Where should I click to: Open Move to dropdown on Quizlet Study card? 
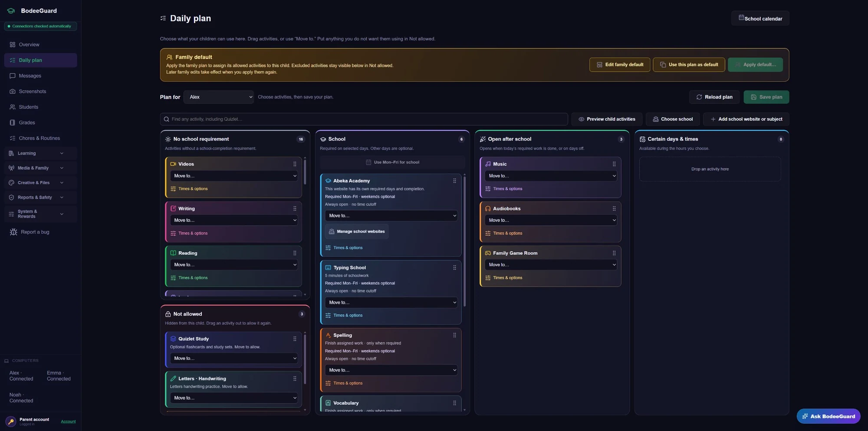click(235, 359)
